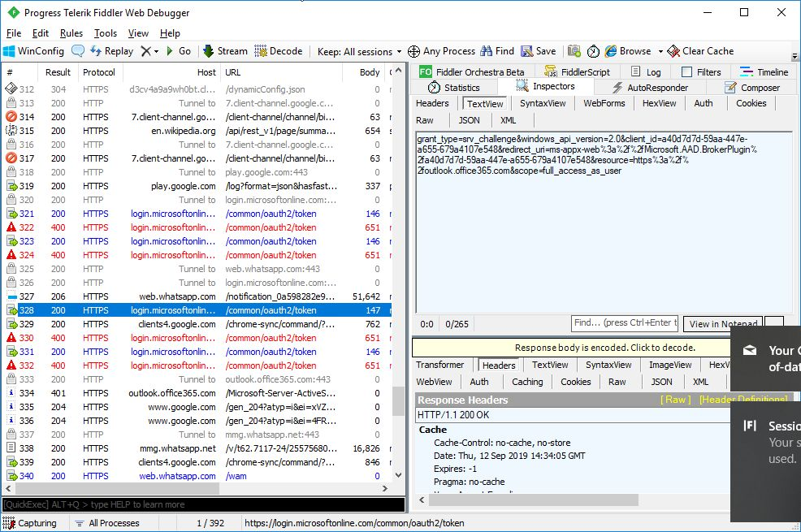801x532 pixels.
Task: Click session list horizontal scrollbar
Action: coord(116,489)
